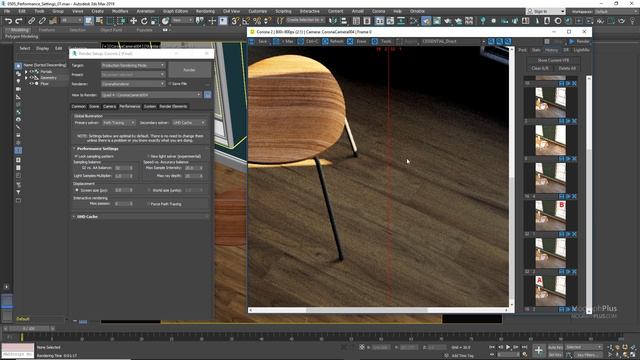Switch to the Camera tab in Render Setup
This screenshot has width=640, height=360.
109,106
